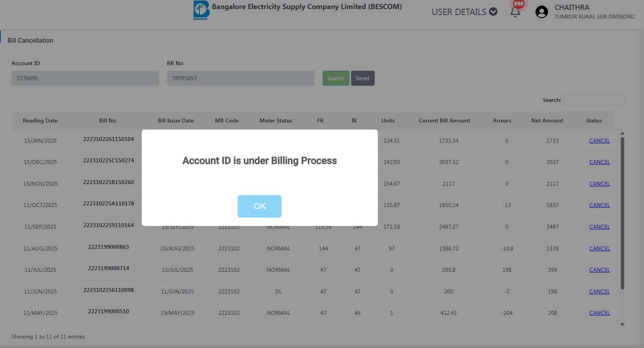
Task: Sort by Arrears column header
Action: tap(502, 120)
